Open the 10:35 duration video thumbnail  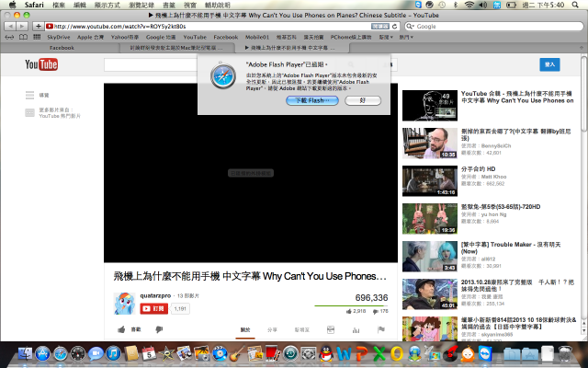pyautogui.click(x=430, y=144)
